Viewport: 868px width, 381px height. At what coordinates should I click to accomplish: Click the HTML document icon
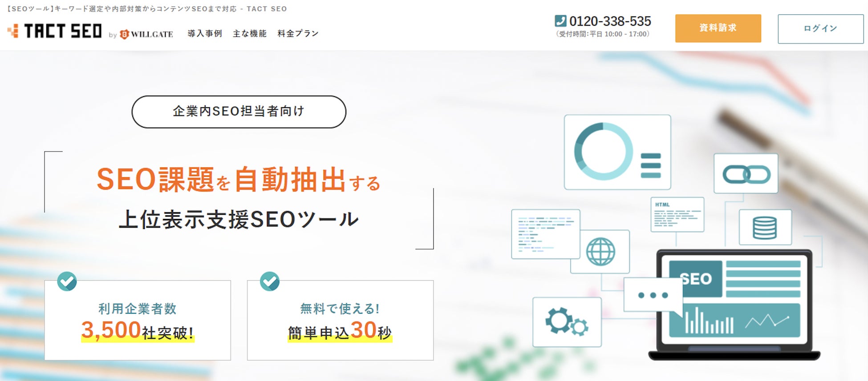(x=677, y=215)
